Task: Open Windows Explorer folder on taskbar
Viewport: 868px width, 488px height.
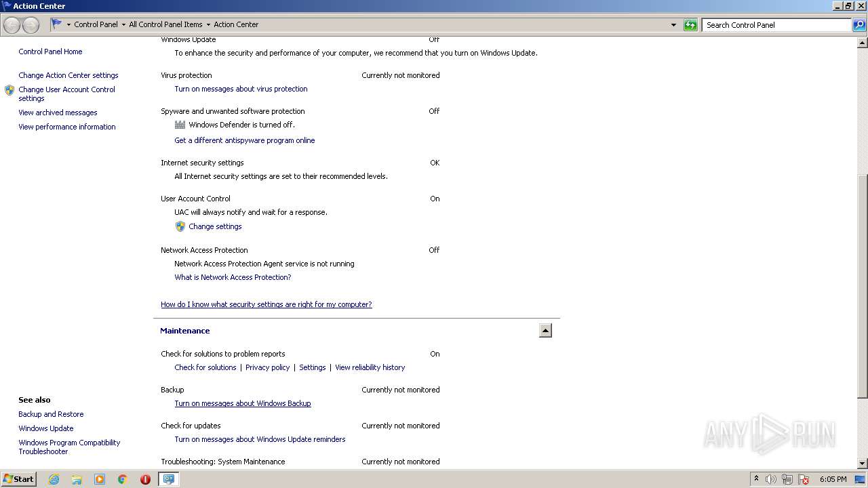Action: click(x=77, y=479)
